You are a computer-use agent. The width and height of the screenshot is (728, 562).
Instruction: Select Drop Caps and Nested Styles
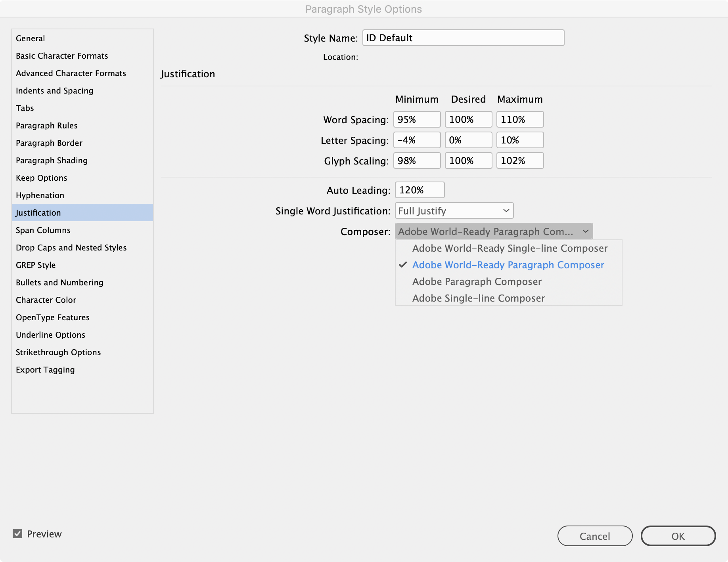[71, 247]
